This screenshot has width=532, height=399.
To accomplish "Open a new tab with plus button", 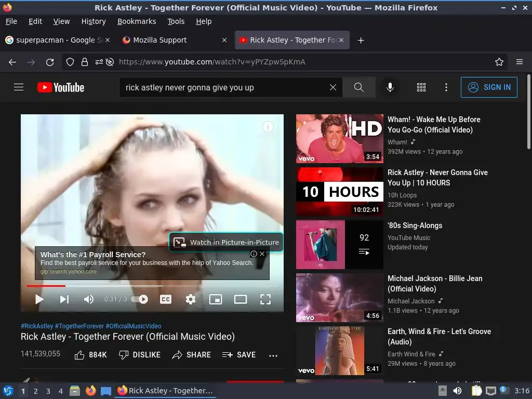I will (361, 41).
